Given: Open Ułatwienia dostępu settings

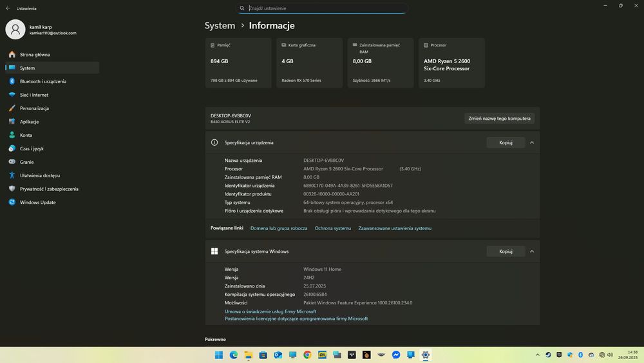Looking at the screenshot, I should [x=52, y=175].
